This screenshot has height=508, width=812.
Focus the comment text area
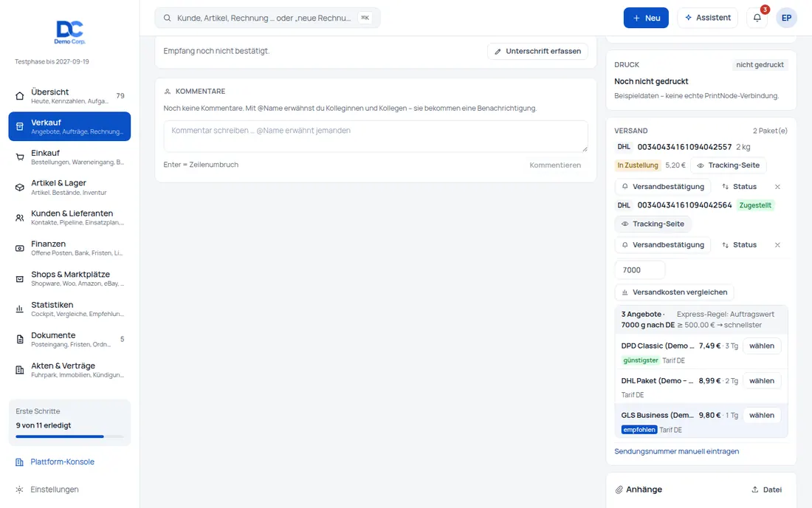[x=376, y=136]
